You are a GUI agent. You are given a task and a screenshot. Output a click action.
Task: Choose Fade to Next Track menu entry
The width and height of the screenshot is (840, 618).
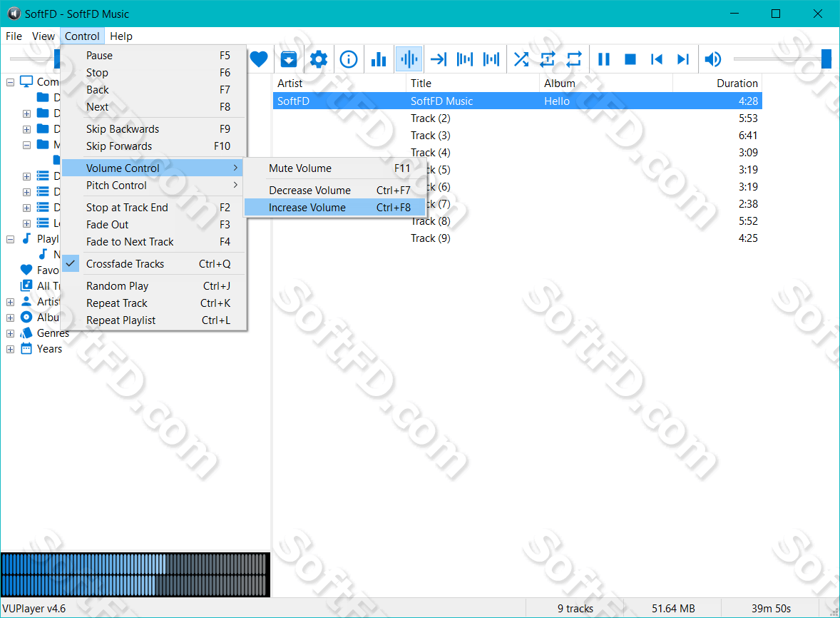pos(153,242)
